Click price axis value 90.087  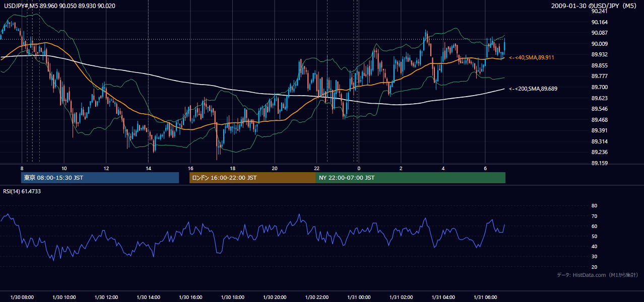point(599,33)
